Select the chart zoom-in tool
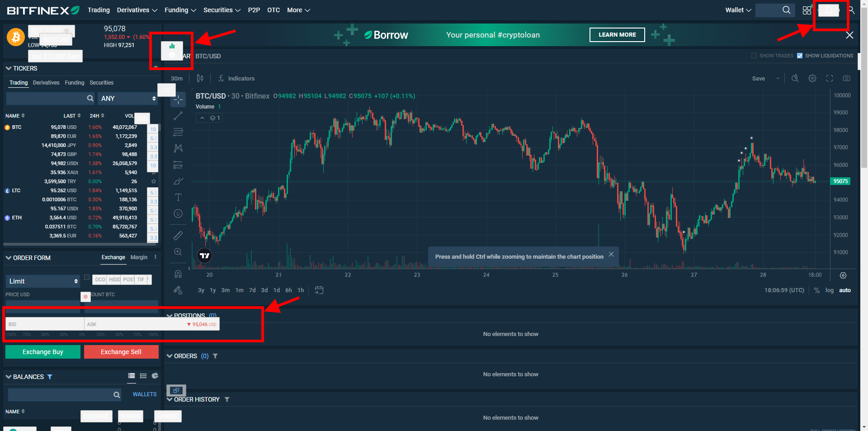The height and width of the screenshot is (431, 868). [x=178, y=252]
